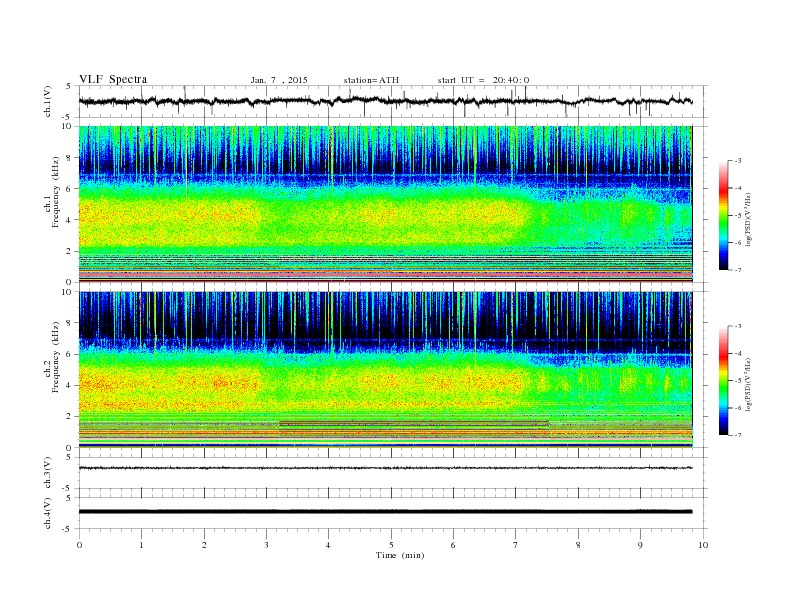Click the ch.2 'Frequency (kHz)' axis label
This screenshot has width=792, height=612.
pyautogui.click(x=56, y=358)
